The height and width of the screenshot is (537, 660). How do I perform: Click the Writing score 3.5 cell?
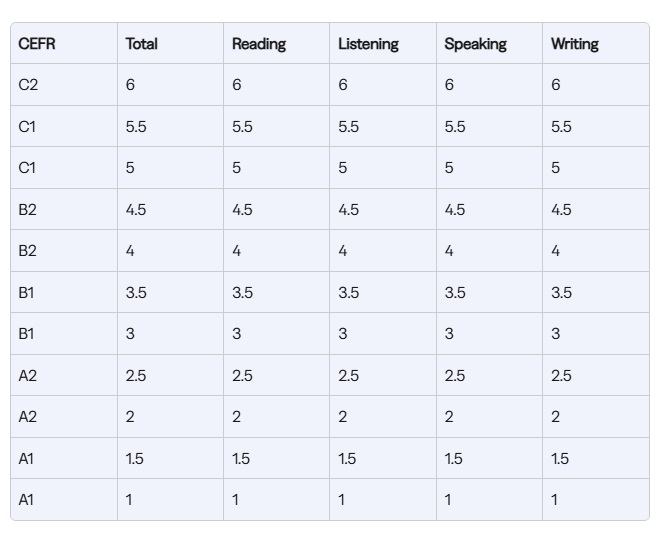(561, 293)
